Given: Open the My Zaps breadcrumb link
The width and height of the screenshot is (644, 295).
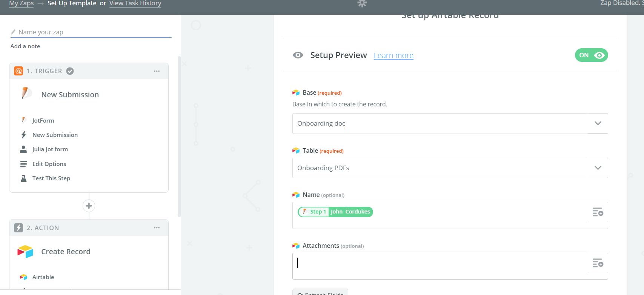Looking at the screenshot, I should pyautogui.click(x=22, y=3).
